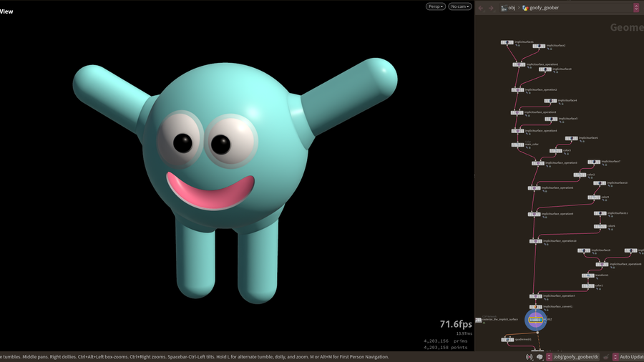Viewport: 644px width, 362px height.
Task: Select the implicitsurface6 node beside main_color
Action: pos(571,138)
